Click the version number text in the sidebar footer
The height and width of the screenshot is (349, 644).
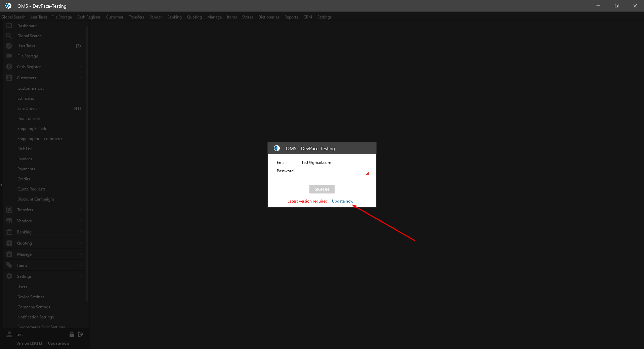(30, 343)
